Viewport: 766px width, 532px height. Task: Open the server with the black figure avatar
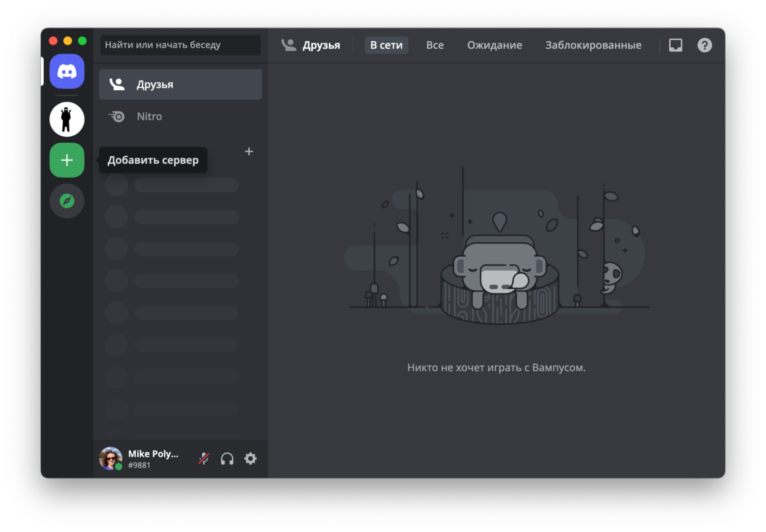67,119
